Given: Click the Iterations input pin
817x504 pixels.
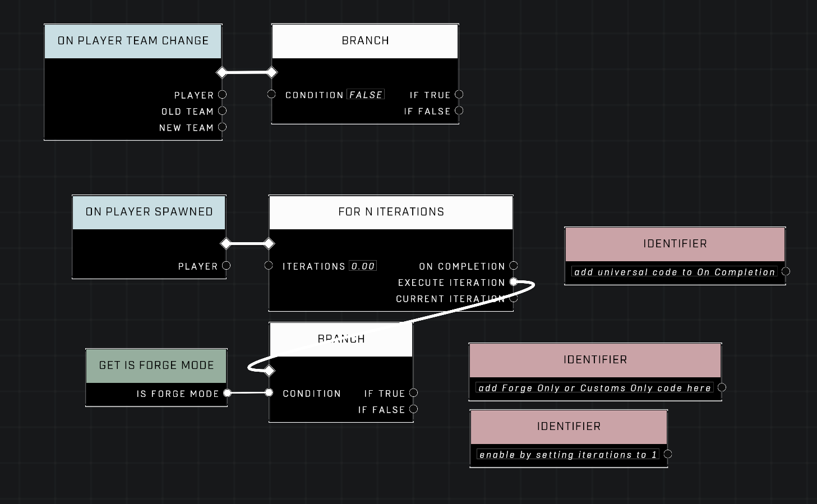Looking at the screenshot, I should pyautogui.click(x=269, y=266).
